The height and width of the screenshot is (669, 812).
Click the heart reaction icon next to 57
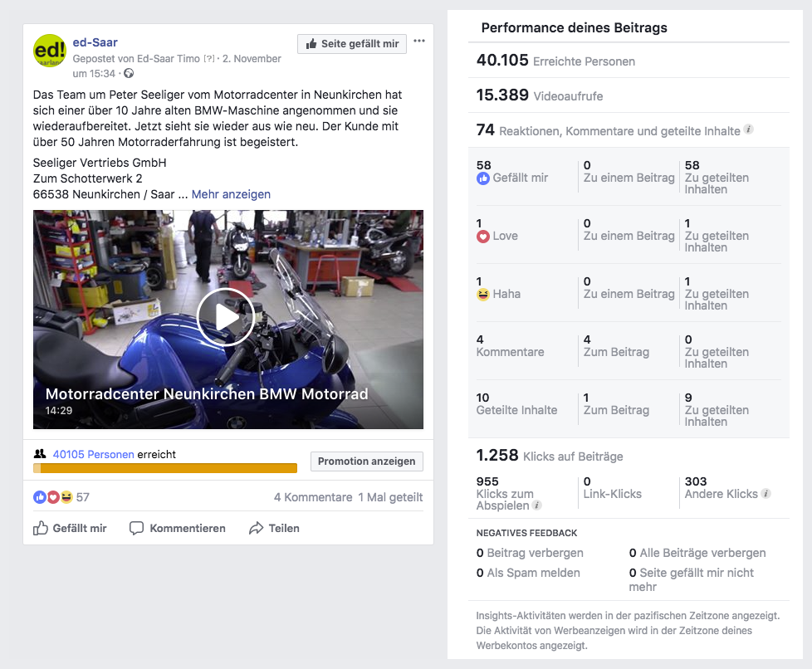coord(53,497)
